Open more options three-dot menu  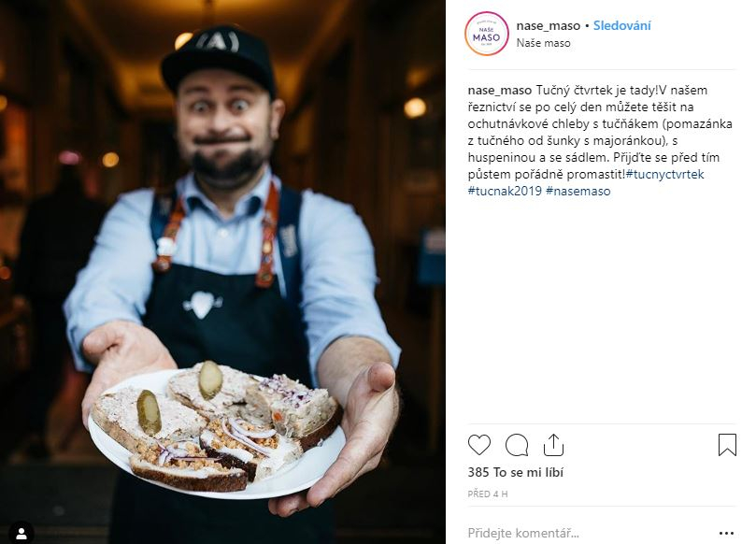point(726,533)
